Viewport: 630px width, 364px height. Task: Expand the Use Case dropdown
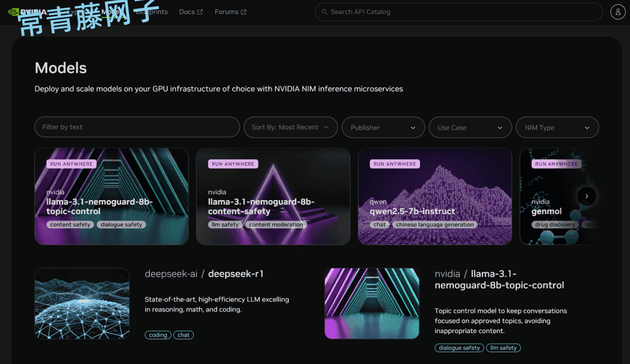[x=470, y=127]
